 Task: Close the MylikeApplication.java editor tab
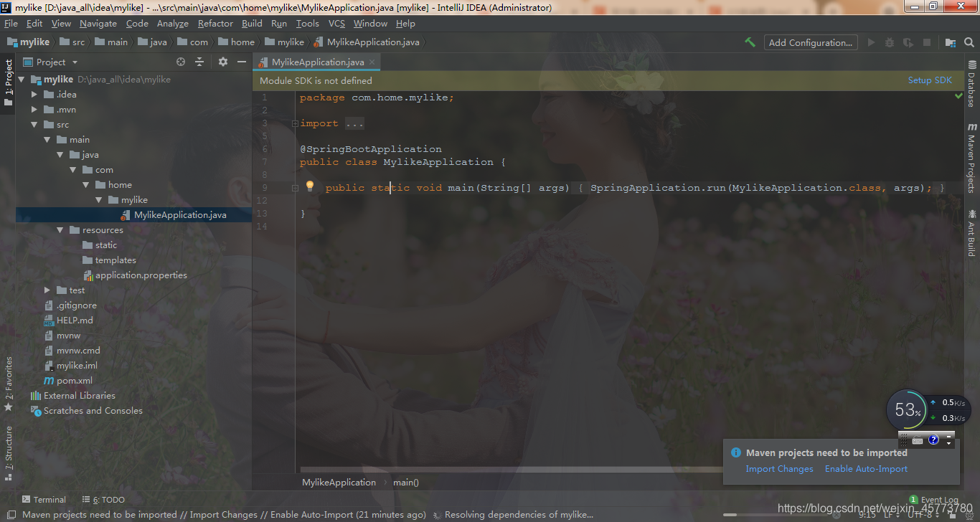tap(373, 62)
